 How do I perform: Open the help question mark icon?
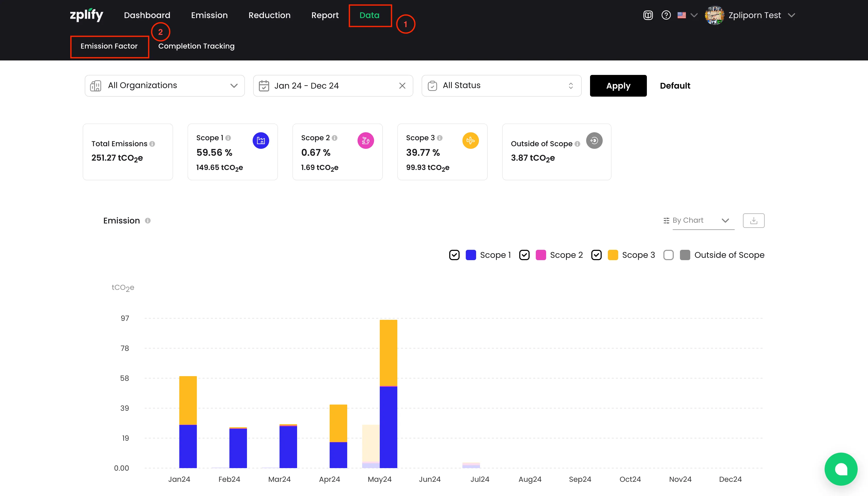point(666,15)
